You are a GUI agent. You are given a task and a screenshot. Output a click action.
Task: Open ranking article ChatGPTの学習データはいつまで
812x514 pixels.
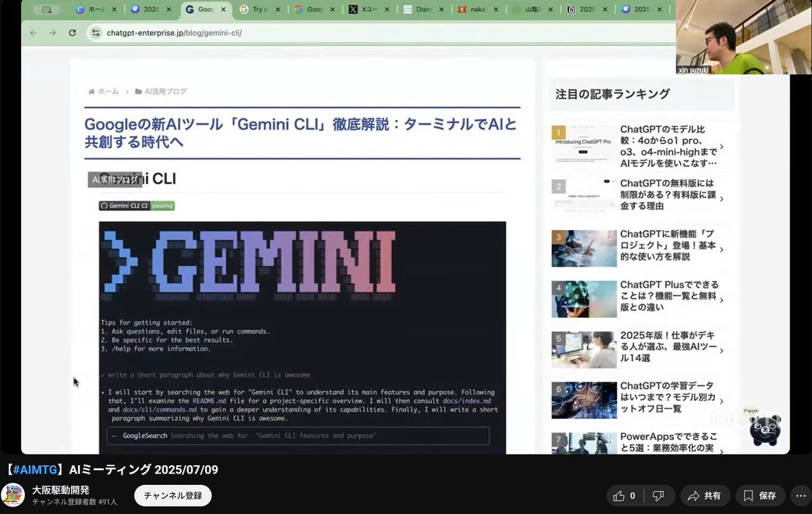click(x=667, y=397)
